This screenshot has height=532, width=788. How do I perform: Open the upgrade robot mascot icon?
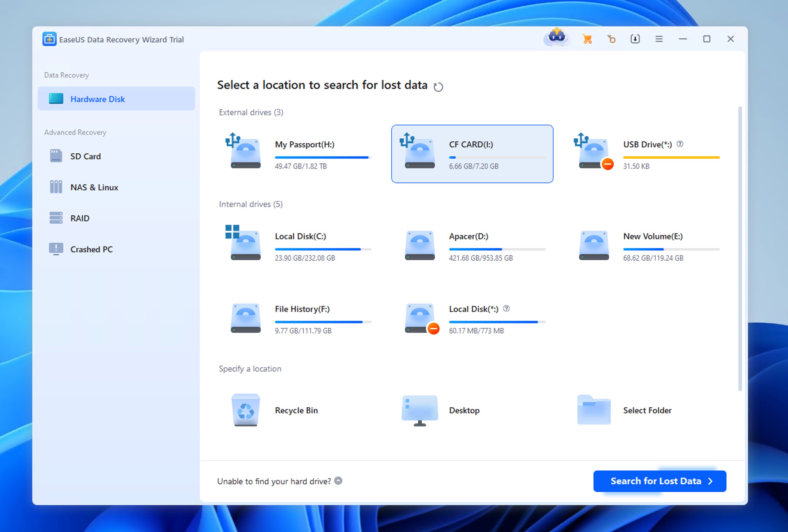tap(557, 37)
